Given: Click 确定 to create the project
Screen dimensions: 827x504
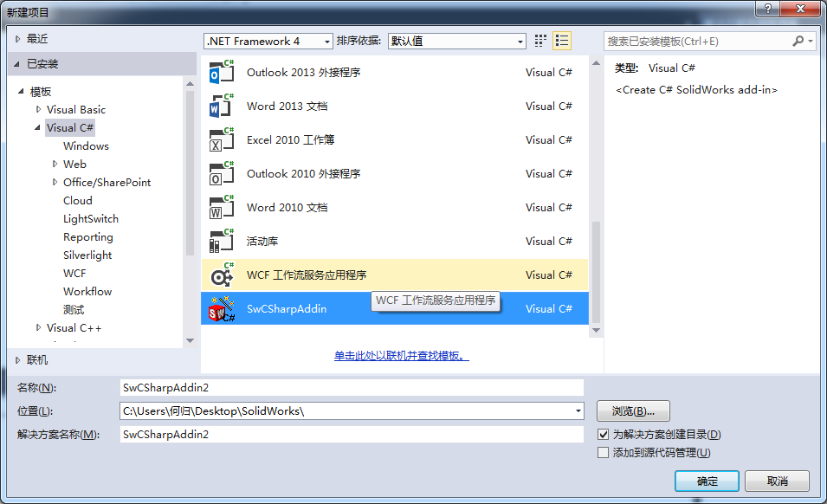Looking at the screenshot, I should (707, 481).
